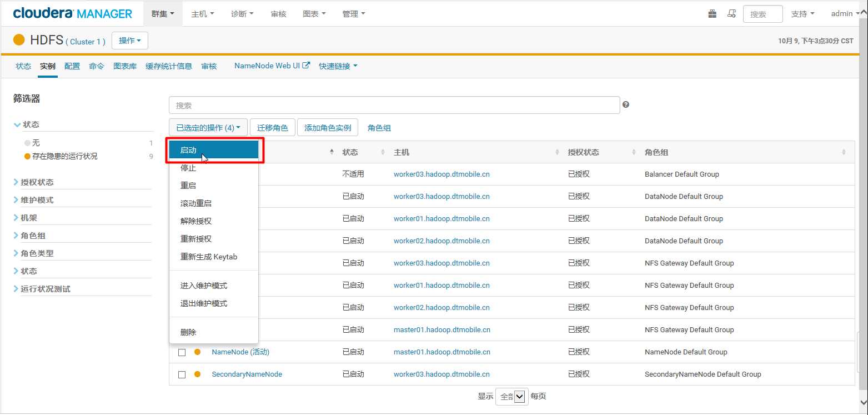Viewport: 868px width, 415px height.
Task: Click the Cloudera Manager logo
Action: [73, 13]
